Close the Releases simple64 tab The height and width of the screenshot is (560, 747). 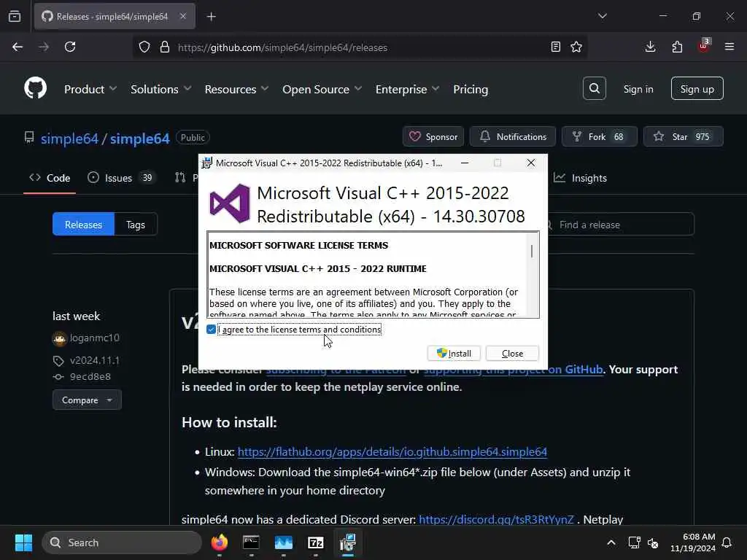click(183, 16)
